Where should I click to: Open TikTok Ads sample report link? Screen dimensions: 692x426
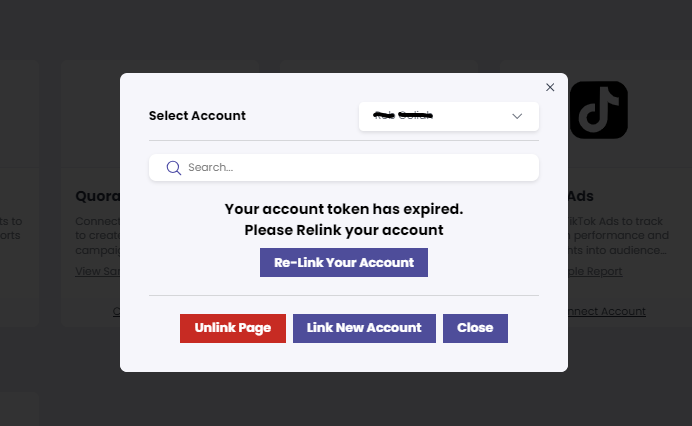[595, 271]
